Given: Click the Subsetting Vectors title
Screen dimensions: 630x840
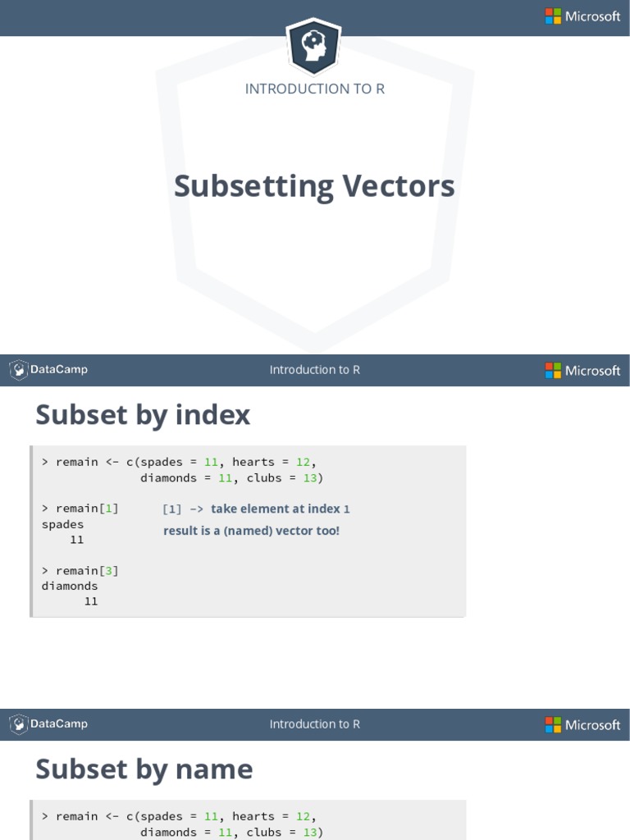Looking at the screenshot, I should 314,186.
